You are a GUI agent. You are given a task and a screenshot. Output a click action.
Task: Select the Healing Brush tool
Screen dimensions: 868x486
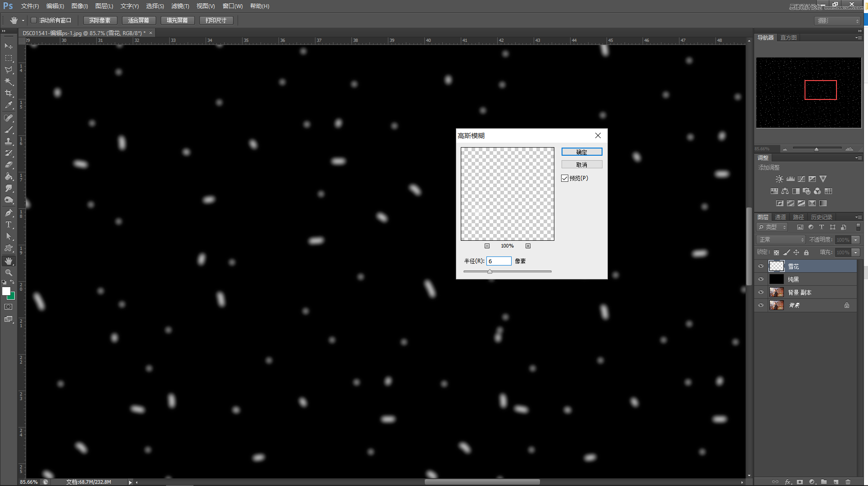tap(9, 118)
